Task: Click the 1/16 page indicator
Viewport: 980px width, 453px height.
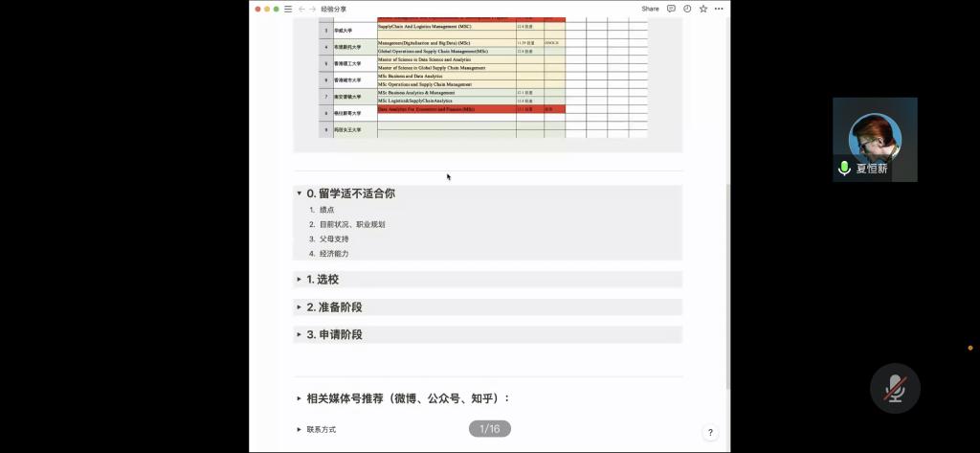Action: point(490,429)
